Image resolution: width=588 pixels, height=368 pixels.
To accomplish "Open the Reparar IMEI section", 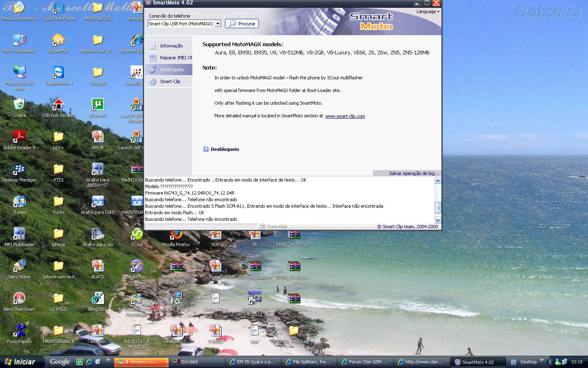I will point(169,58).
